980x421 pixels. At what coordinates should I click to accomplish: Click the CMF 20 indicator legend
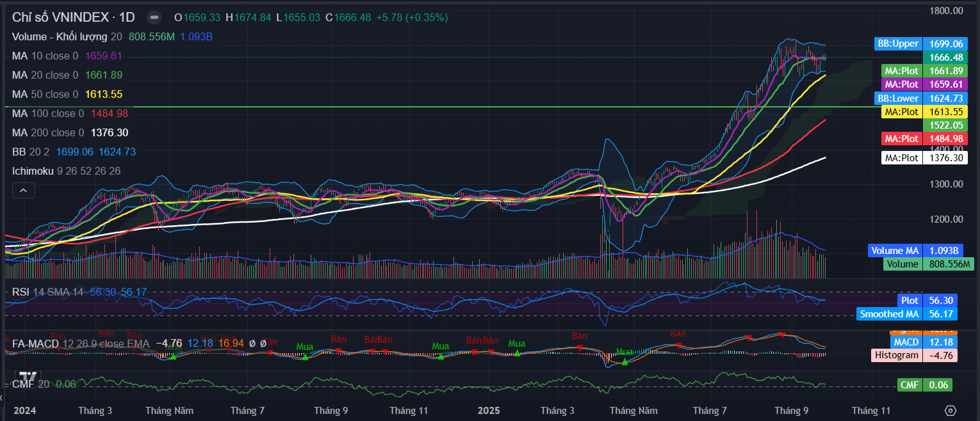click(31, 384)
